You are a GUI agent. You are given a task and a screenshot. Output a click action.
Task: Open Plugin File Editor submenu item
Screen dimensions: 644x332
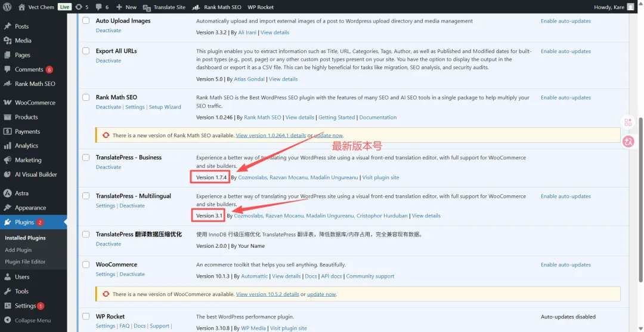25,262
